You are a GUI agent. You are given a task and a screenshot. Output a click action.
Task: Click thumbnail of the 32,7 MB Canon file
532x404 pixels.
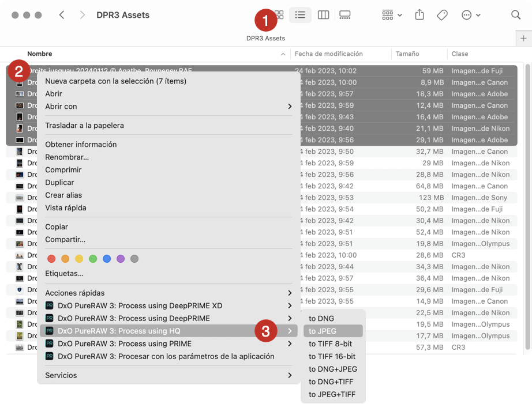coord(20,152)
